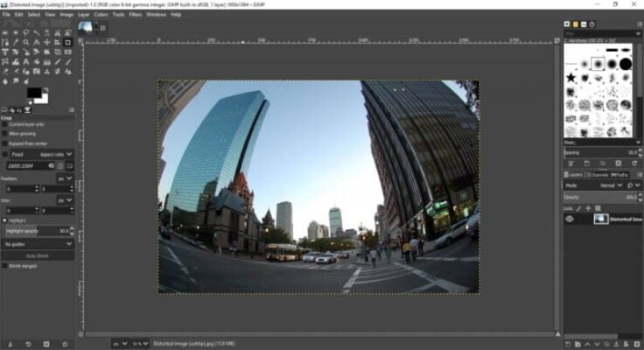The height and width of the screenshot is (350, 644).
Task: Select the Paintbrush tool
Action: 67,62
